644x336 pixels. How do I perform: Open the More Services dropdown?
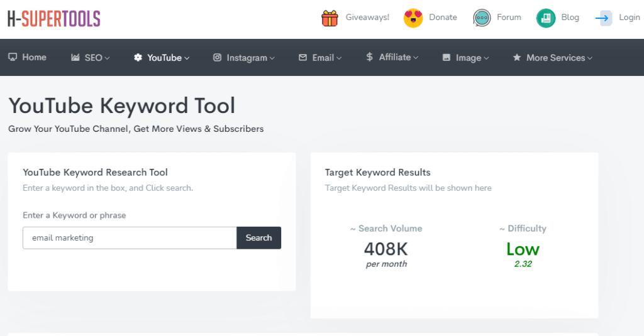tap(559, 57)
